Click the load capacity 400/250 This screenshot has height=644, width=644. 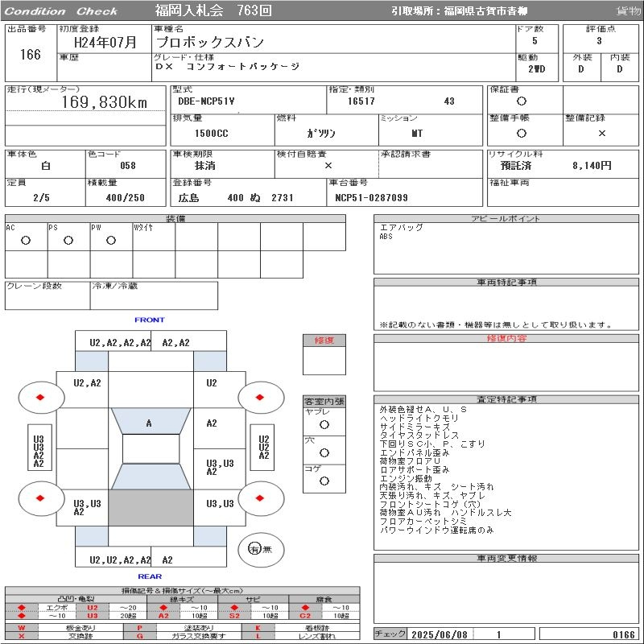tap(126, 197)
